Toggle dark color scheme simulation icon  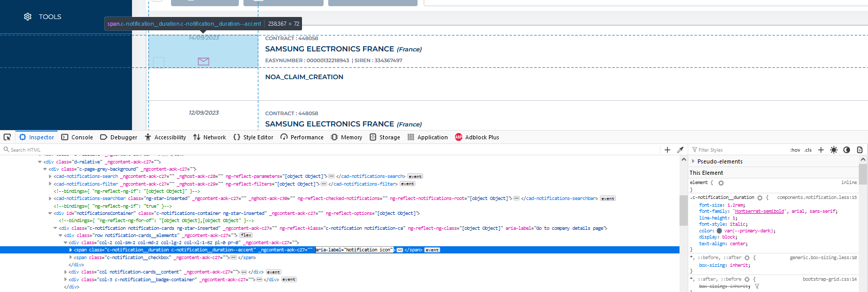pos(846,150)
